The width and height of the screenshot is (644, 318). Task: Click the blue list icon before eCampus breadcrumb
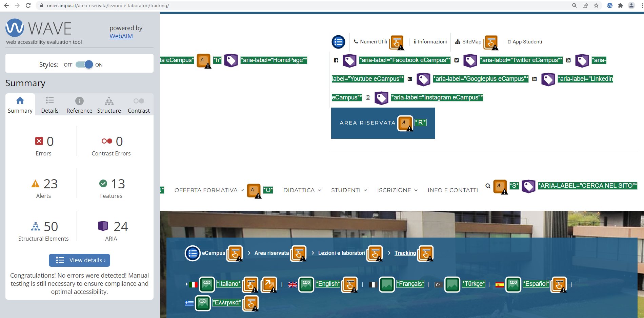pyautogui.click(x=193, y=253)
